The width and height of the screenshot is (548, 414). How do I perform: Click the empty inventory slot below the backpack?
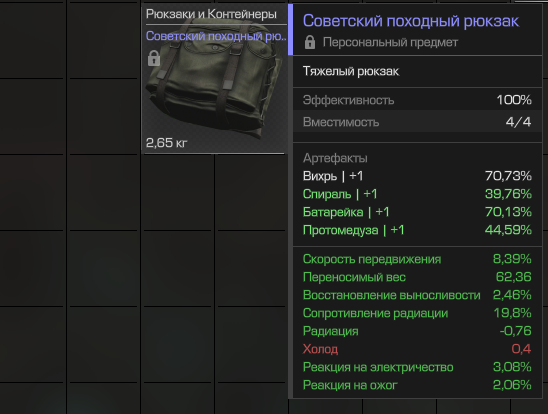[178, 192]
